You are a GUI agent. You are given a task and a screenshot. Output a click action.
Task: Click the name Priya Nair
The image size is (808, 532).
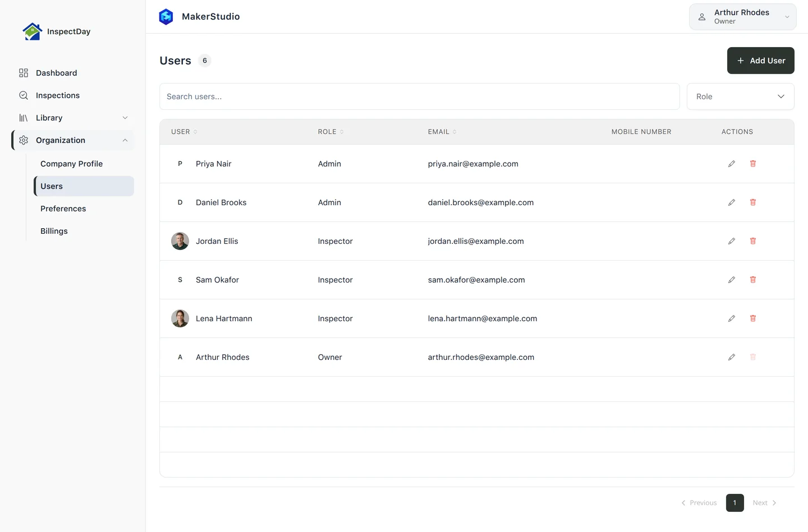214,164
